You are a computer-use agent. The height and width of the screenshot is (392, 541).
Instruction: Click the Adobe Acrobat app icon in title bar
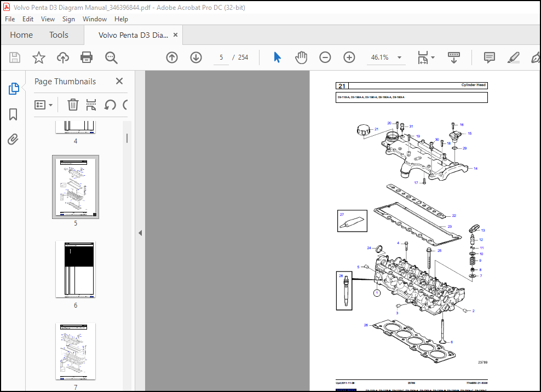7,7
